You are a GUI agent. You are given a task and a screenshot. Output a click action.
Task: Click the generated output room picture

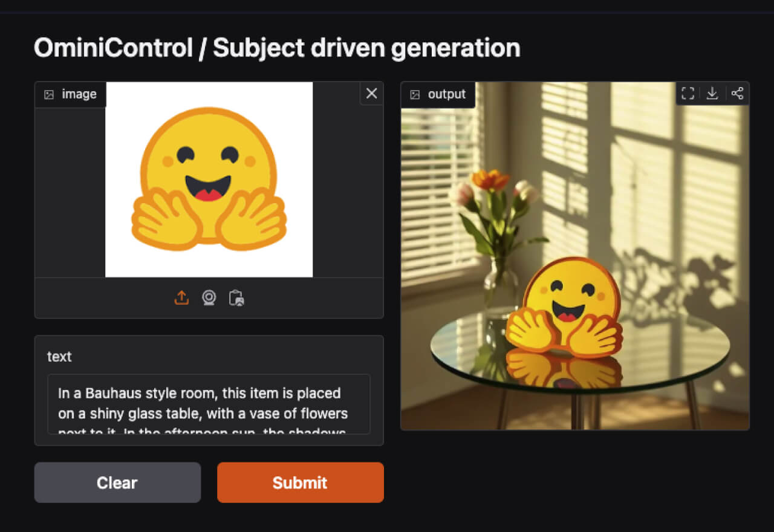click(575, 256)
